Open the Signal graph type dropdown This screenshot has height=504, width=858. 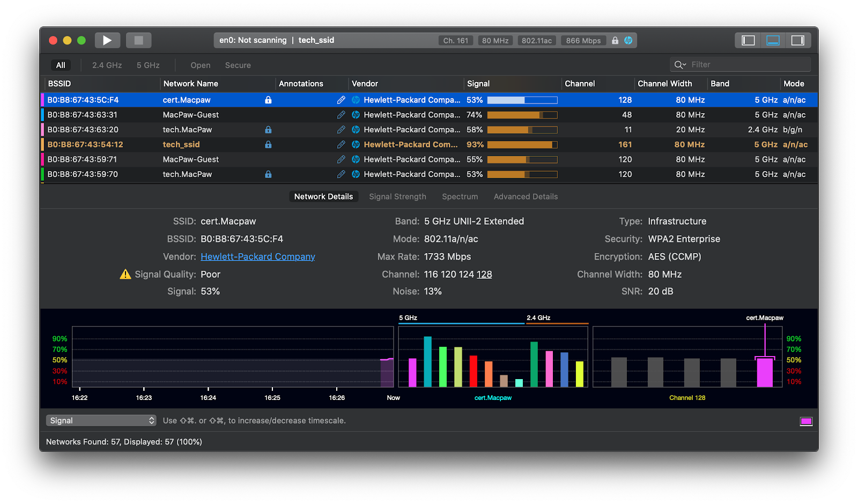click(x=101, y=421)
